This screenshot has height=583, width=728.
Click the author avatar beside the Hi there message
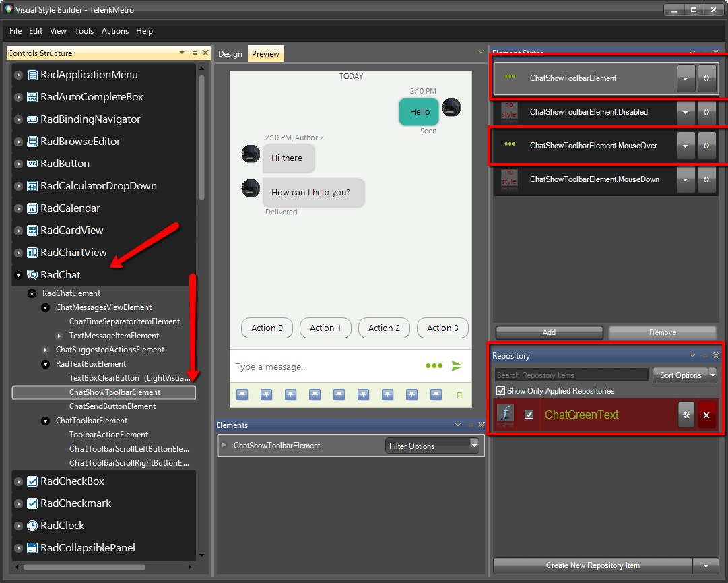pos(251,154)
